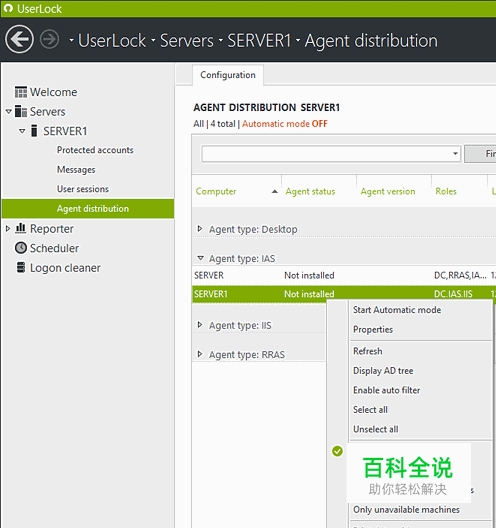Select the highlighted SERVER1 row
Viewport: 496px width, 528px height.
pyautogui.click(x=344, y=294)
